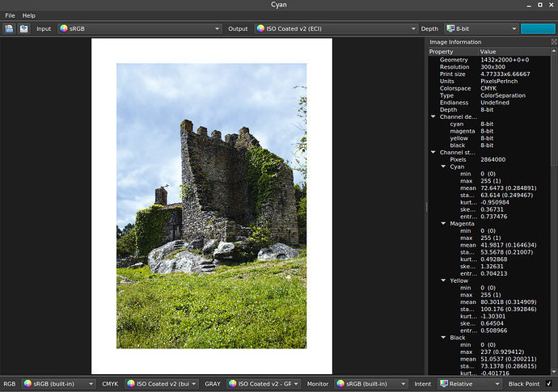This screenshot has width=558, height=392.
Task: Collapse the Magenta channel statistics
Action: click(x=443, y=223)
